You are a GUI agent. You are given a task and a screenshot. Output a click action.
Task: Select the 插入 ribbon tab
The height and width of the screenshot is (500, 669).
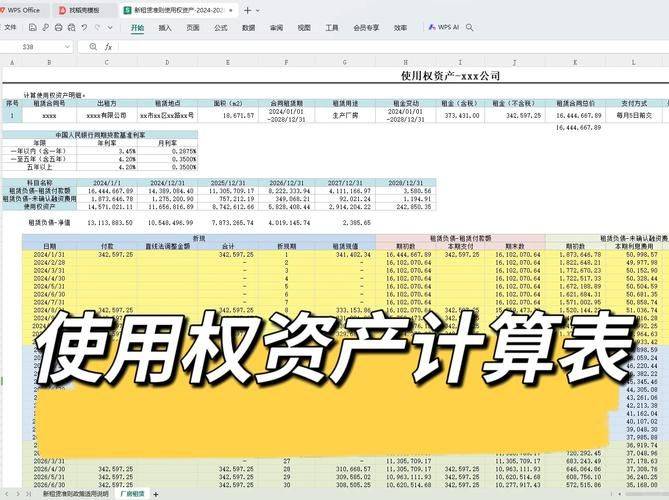165,28
